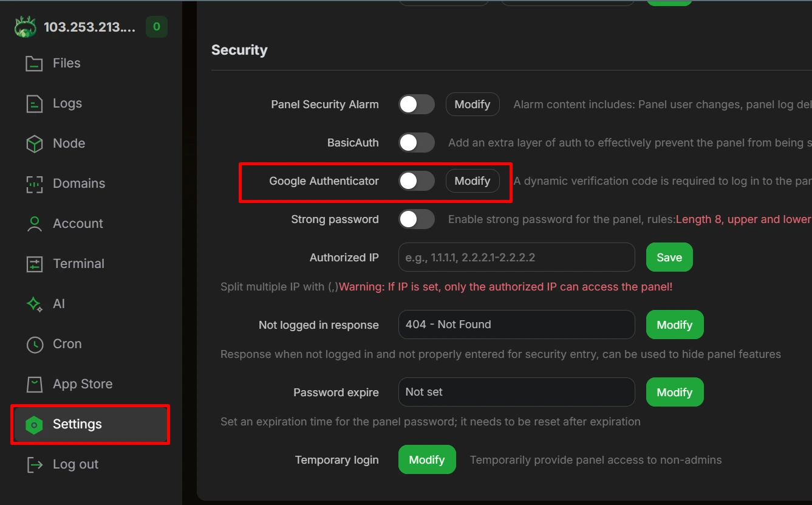The height and width of the screenshot is (505, 812).
Task: Click the Account person icon
Action: (x=34, y=224)
